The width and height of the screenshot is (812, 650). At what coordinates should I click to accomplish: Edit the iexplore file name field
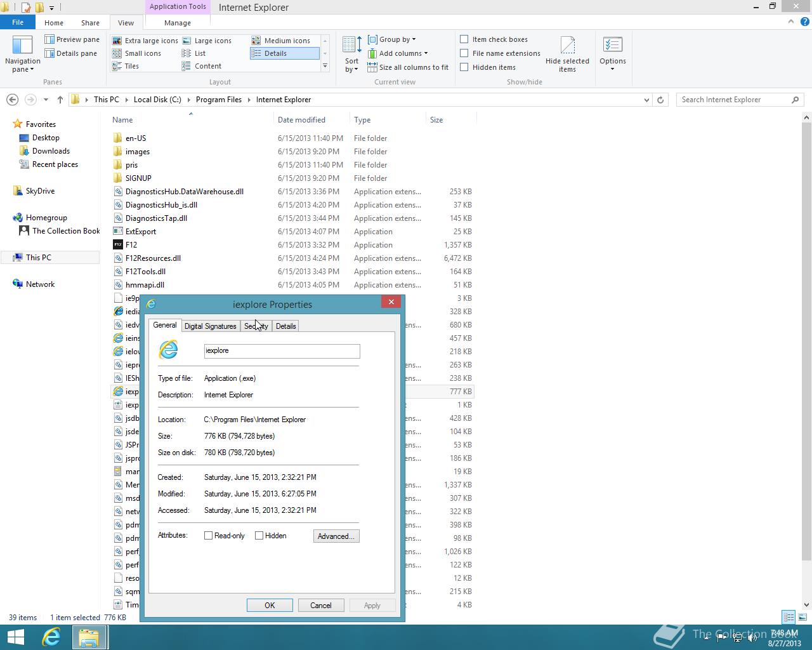(282, 351)
